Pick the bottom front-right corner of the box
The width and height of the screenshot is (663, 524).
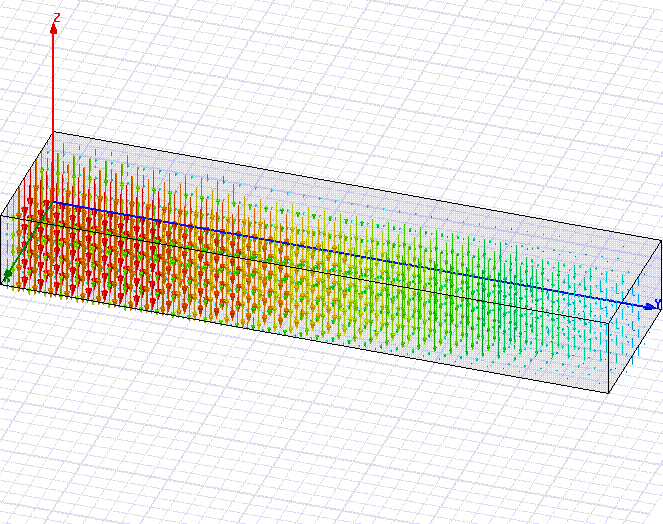click(x=607, y=393)
